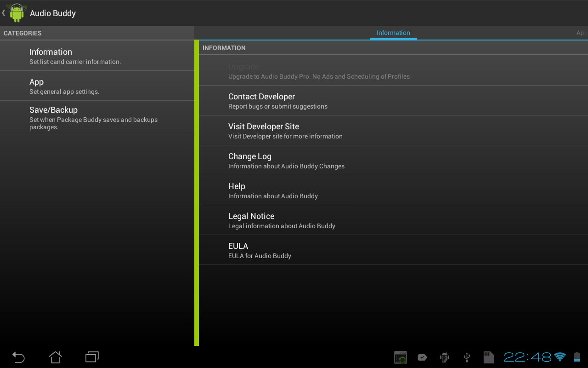Tap the 22:48 clock

tap(527, 357)
